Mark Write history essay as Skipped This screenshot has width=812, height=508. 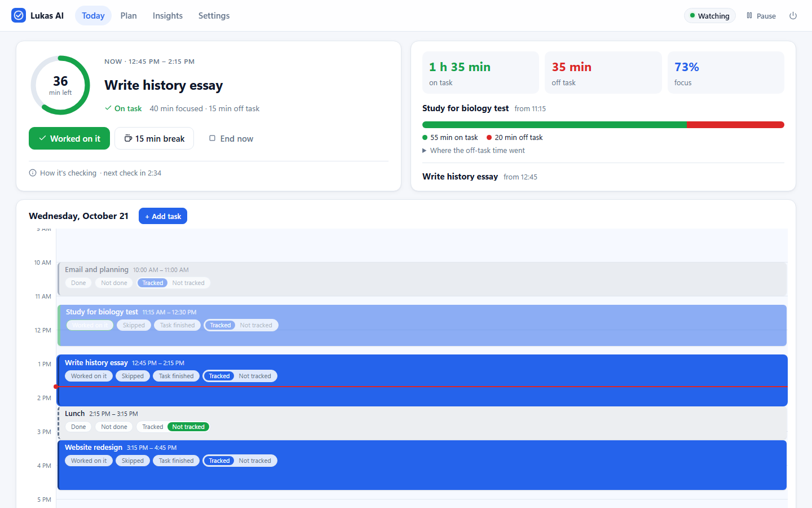tap(133, 376)
